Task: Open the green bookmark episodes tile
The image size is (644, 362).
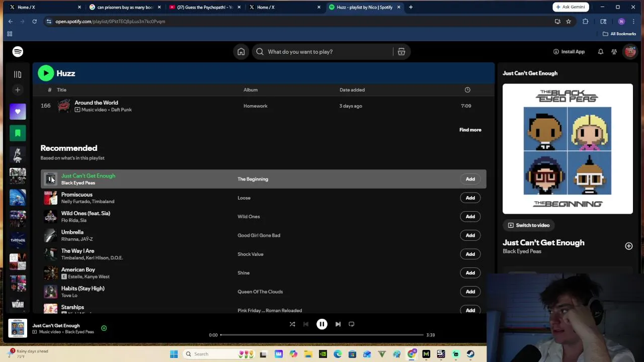Action: [18, 133]
